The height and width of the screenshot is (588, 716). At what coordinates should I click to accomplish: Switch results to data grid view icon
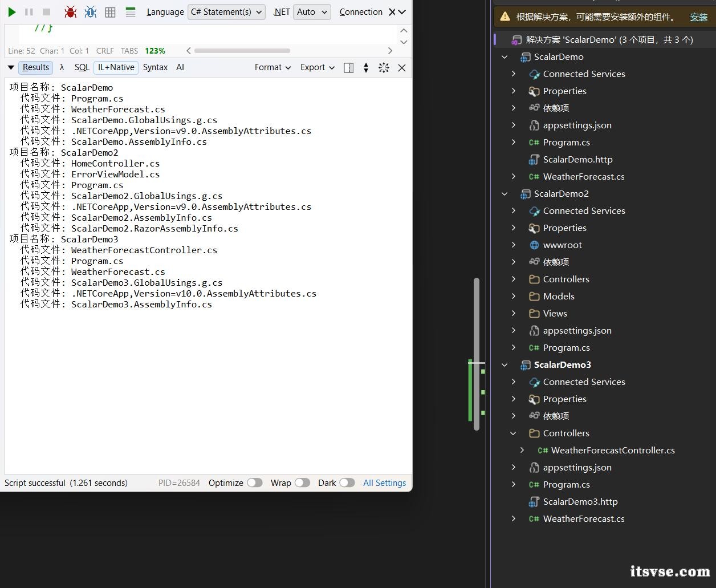(x=111, y=12)
